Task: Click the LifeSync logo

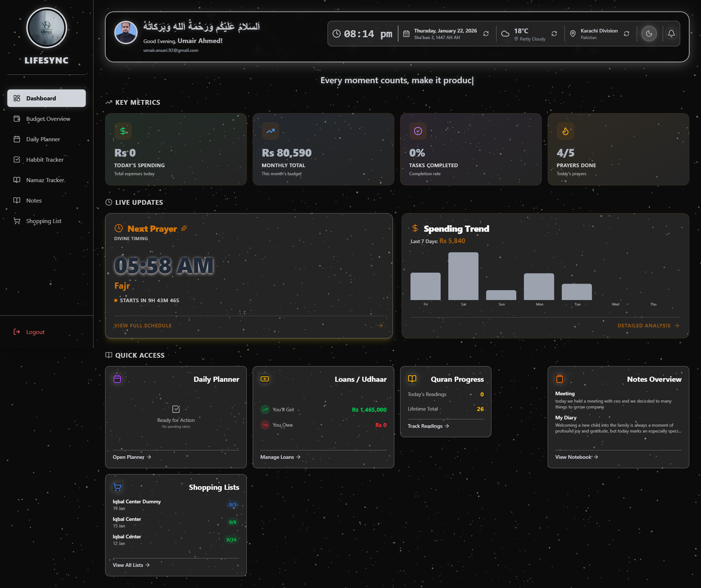Action: pos(47,28)
